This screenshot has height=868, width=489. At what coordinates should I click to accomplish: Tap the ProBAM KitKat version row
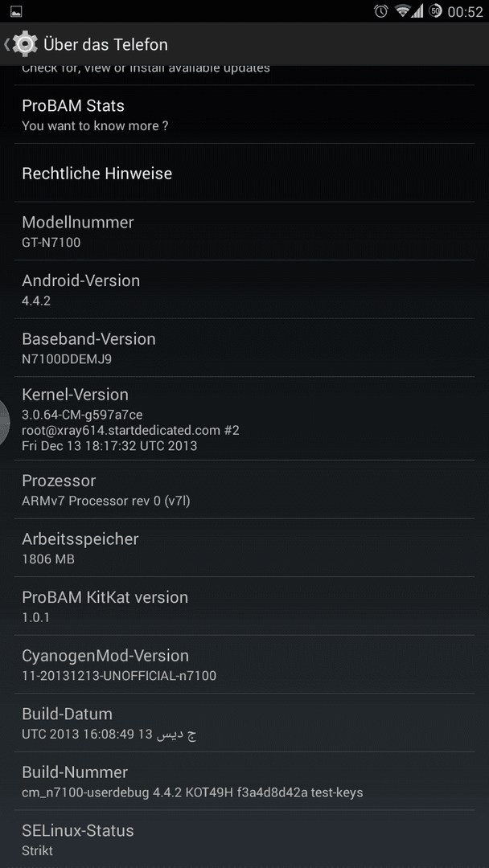[x=244, y=606]
